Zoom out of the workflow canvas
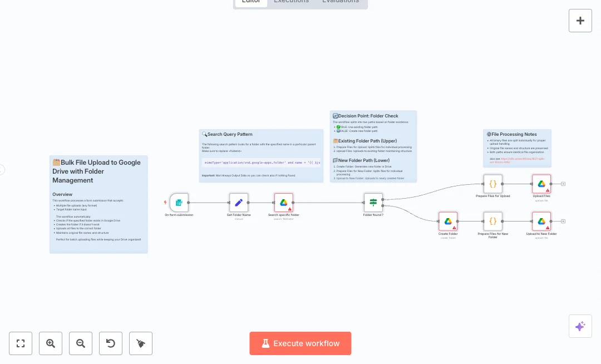Viewport: 601px width, 364px height. point(81,343)
